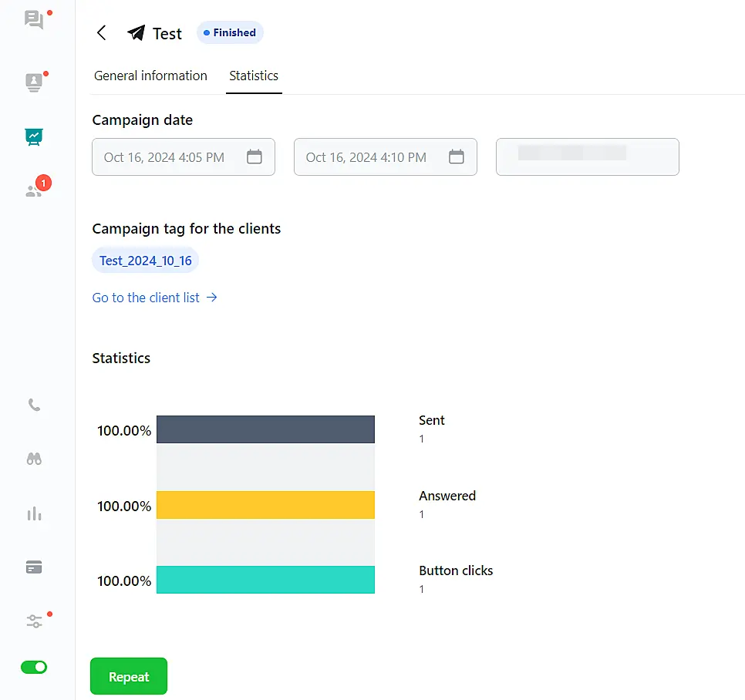This screenshot has height=700, width=745.
Task: Open the phone calls icon in sidebar
Action: [34, 405]
